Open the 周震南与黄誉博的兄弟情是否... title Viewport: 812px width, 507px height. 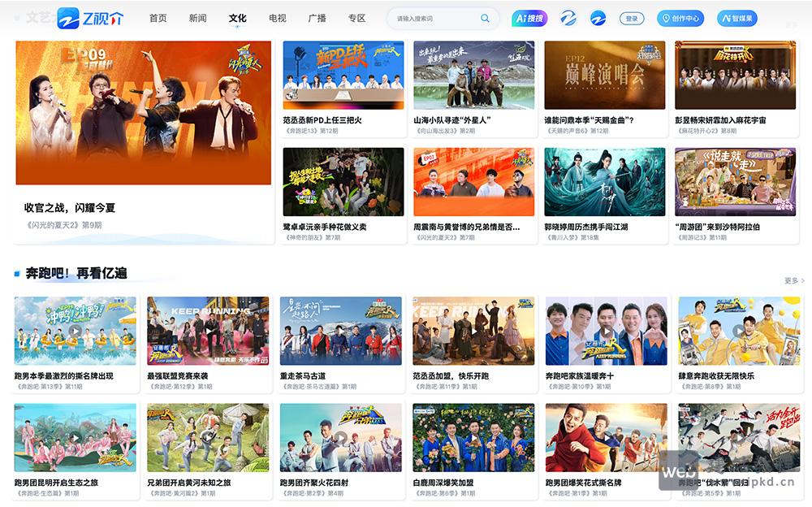tap(467, 227)
